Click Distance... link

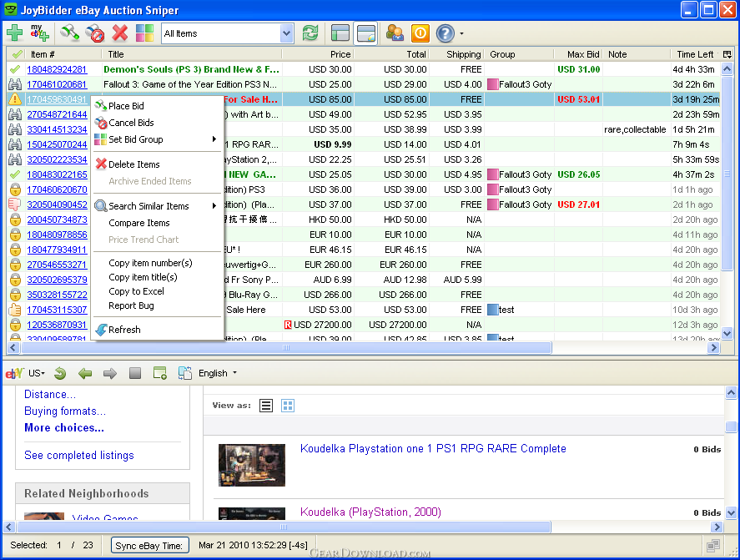click(49, 394)
